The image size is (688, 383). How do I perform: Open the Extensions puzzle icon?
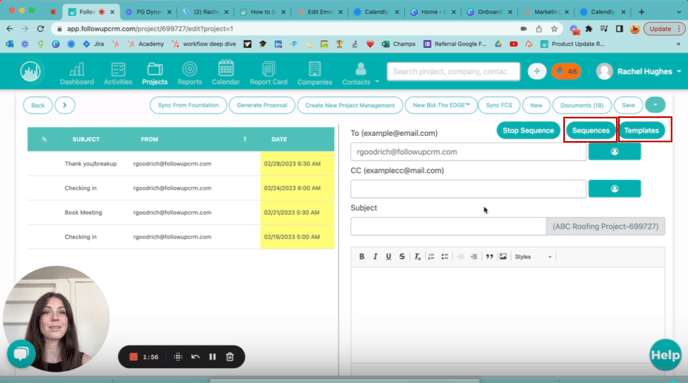click(589, 29)
